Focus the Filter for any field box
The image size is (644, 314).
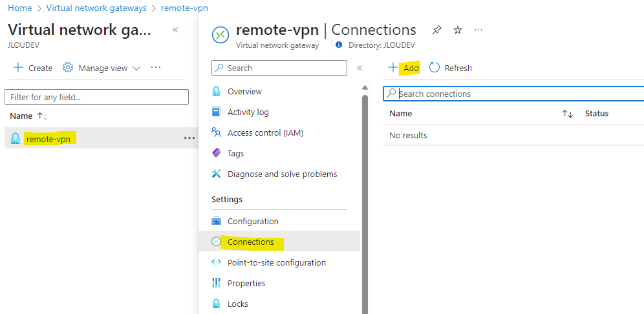(96, 97)
